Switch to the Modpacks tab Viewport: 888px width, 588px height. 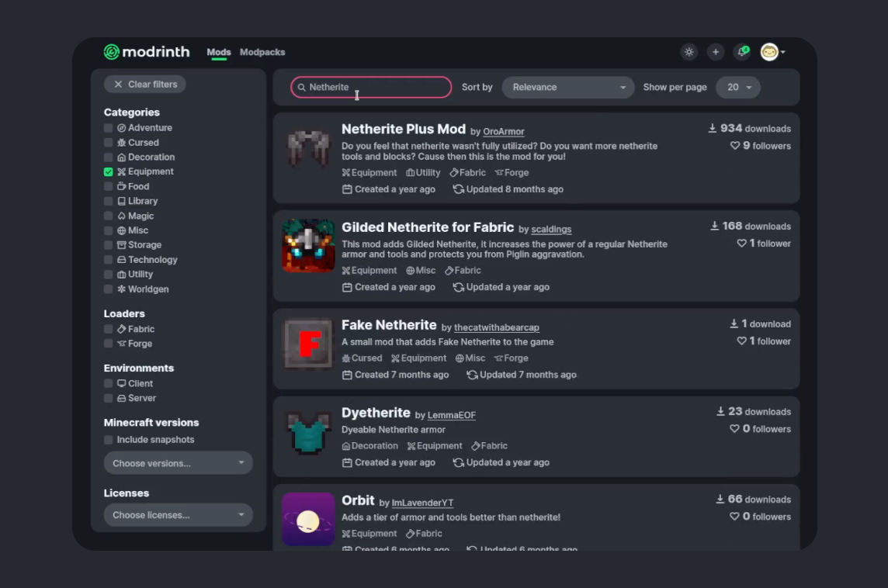pyautogui.click(x=262, y=52)
